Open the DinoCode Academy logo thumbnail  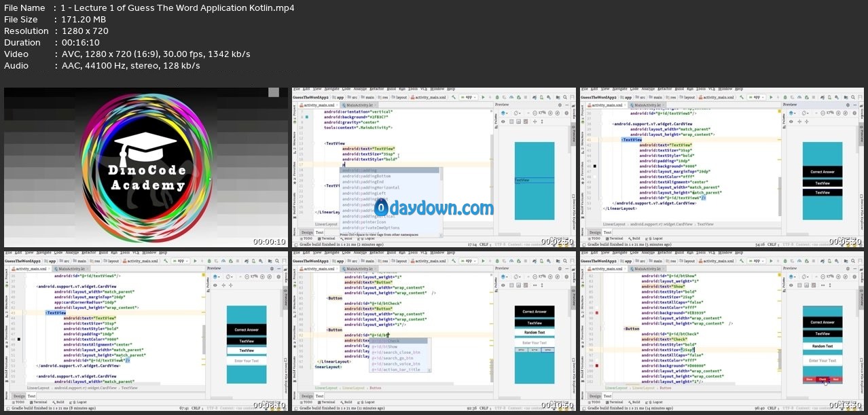pyautogui.click(x=146, y=167)
